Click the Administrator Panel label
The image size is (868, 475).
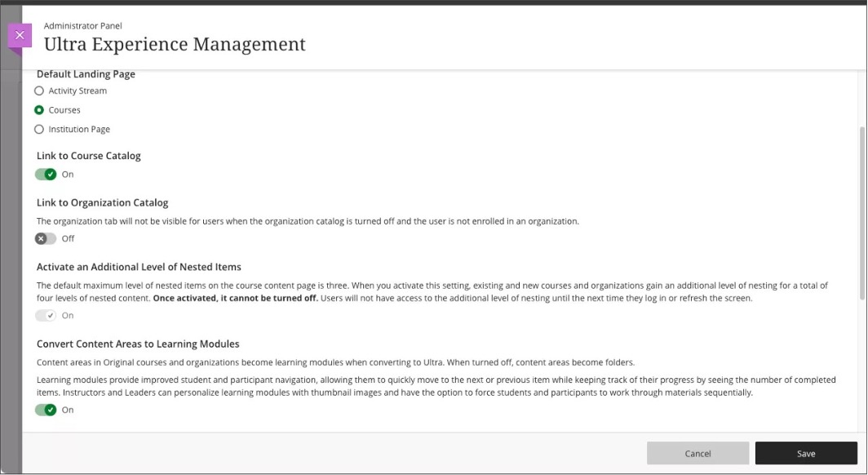(x=82, y=26)
